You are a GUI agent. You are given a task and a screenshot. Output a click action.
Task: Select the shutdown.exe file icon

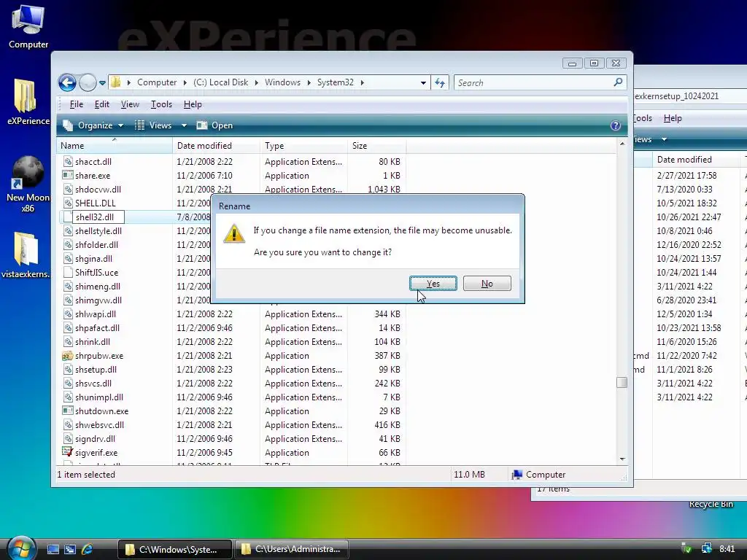(x=68, y=411)
